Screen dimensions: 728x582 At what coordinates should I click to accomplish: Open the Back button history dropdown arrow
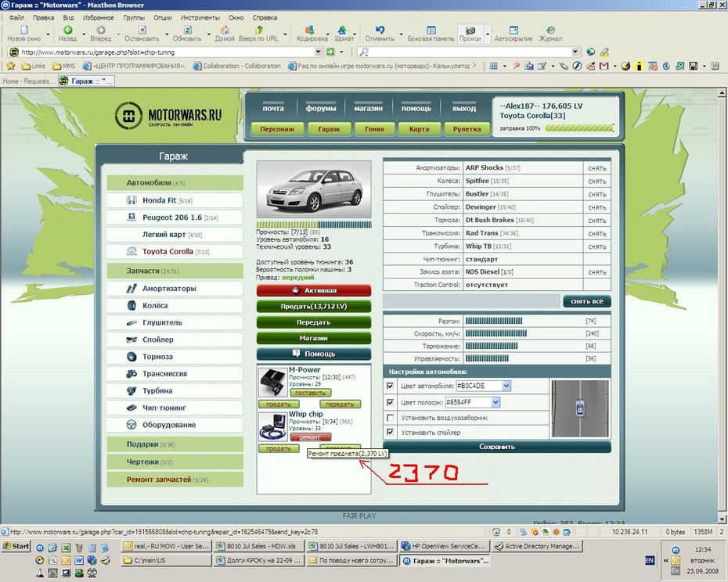(x=84, y=34)
